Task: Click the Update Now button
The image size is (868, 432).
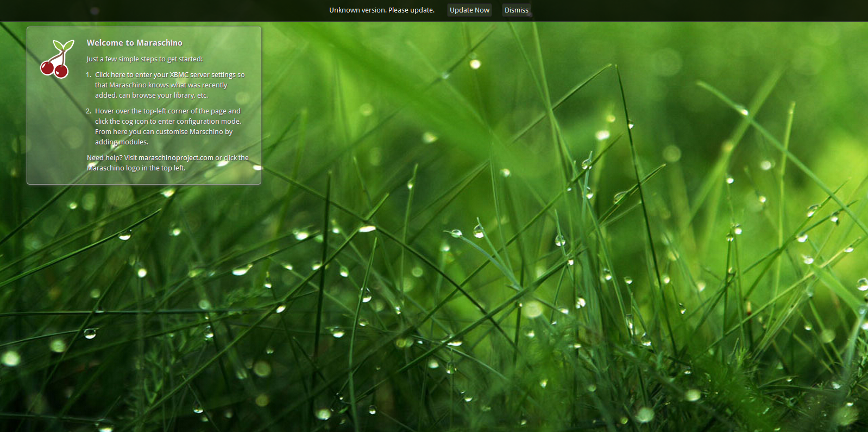Action: [469, 10]
